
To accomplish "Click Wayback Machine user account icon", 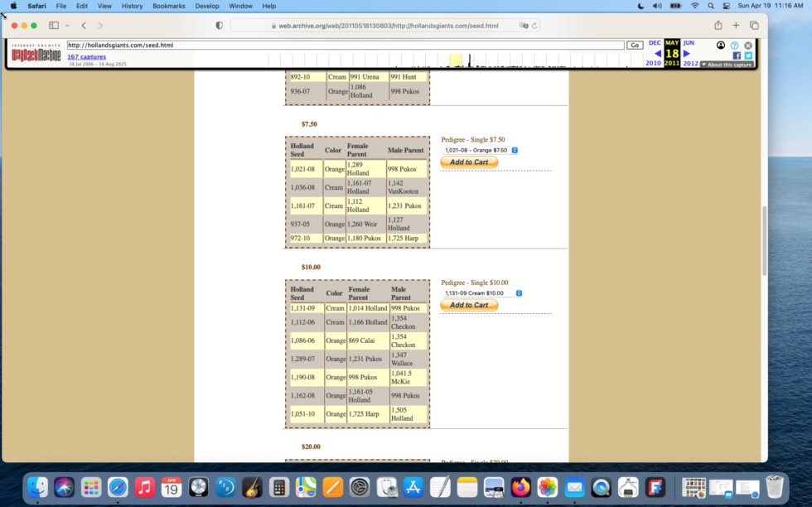I will pyautogui.click(x=721, y=46).
